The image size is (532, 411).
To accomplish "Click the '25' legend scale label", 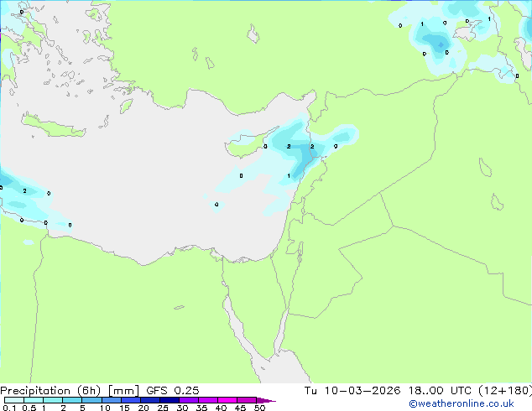I will (163, 408).
